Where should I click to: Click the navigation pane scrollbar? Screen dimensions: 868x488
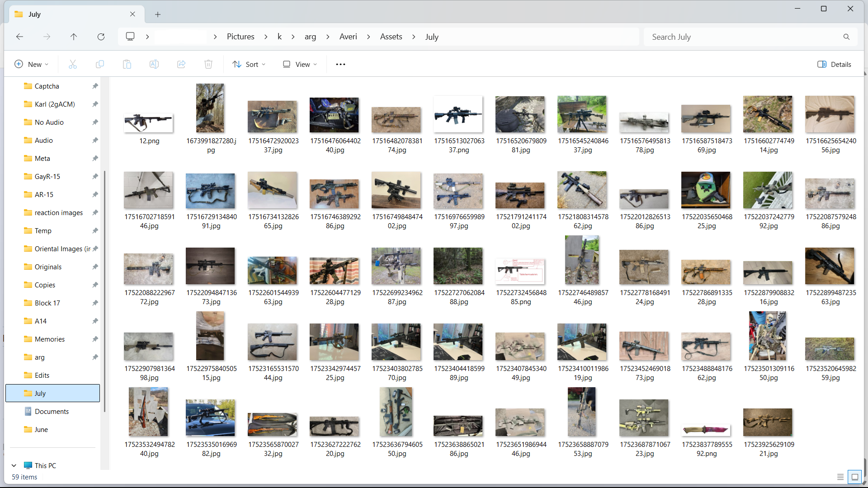pos(105,291)
